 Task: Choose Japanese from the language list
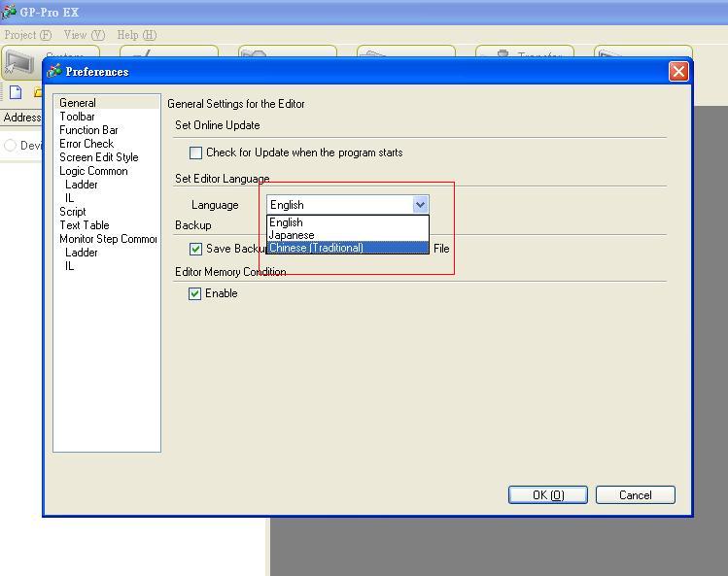click(292, 235)
